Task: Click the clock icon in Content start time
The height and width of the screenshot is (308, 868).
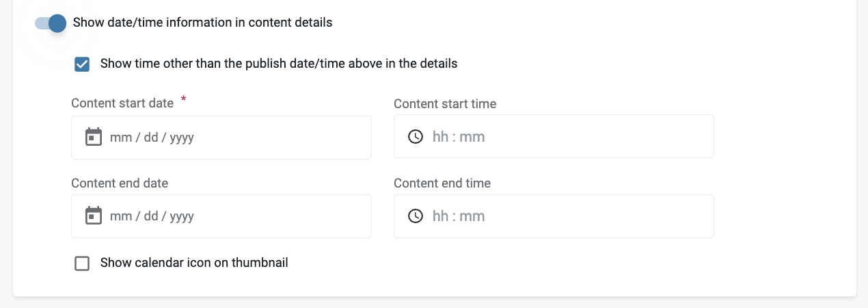Action: point(416,137)
